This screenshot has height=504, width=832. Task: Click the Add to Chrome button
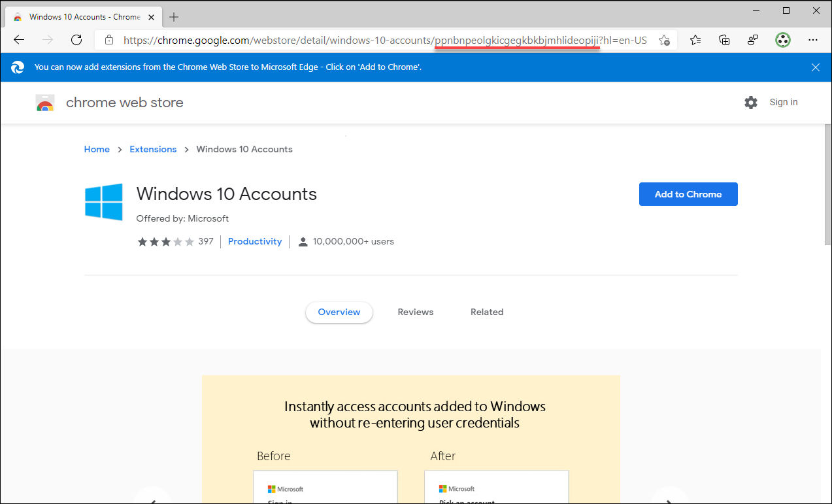(x=688, y=194)
